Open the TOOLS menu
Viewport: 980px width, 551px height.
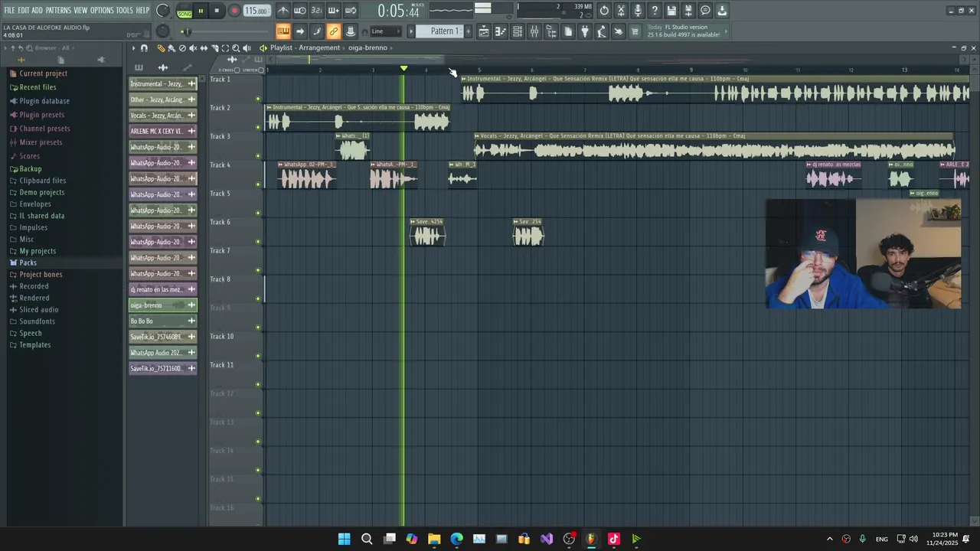(124, 11)
